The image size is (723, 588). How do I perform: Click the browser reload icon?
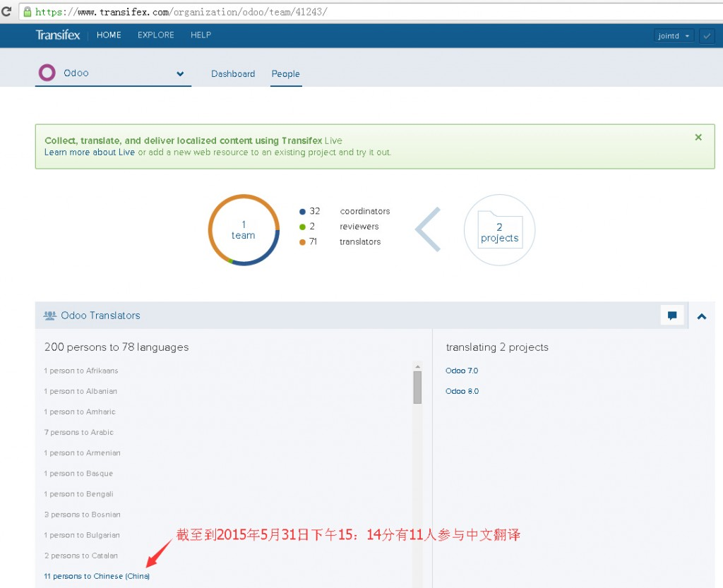point(6,11)
